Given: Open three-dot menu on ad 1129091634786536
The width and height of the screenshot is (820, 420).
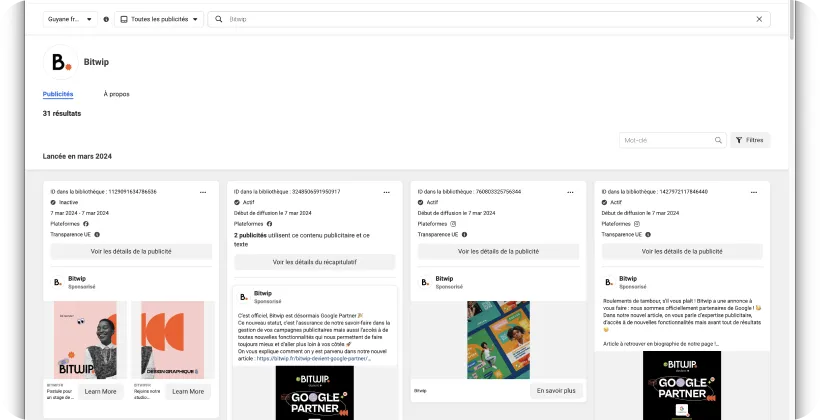Looking at the screenshot, I should [x=203, y=192].
